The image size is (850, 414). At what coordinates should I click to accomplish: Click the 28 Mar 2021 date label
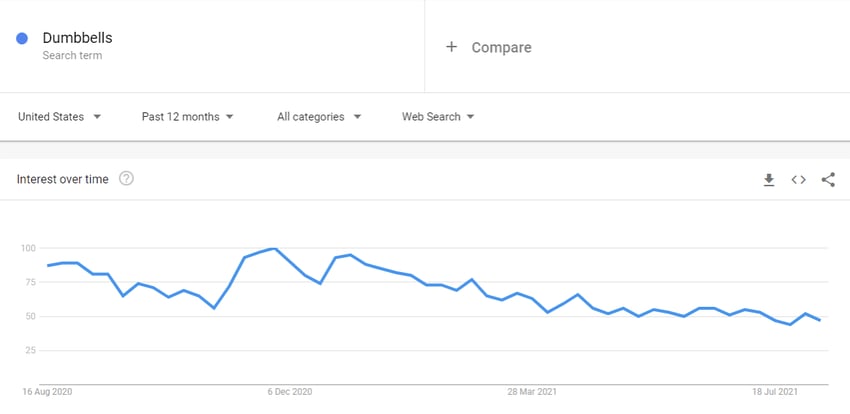tap(531, 391)
